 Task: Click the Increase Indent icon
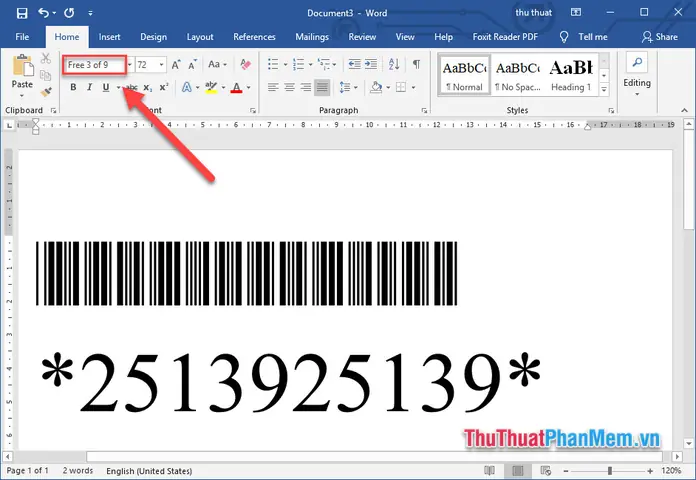pos(371,64)
